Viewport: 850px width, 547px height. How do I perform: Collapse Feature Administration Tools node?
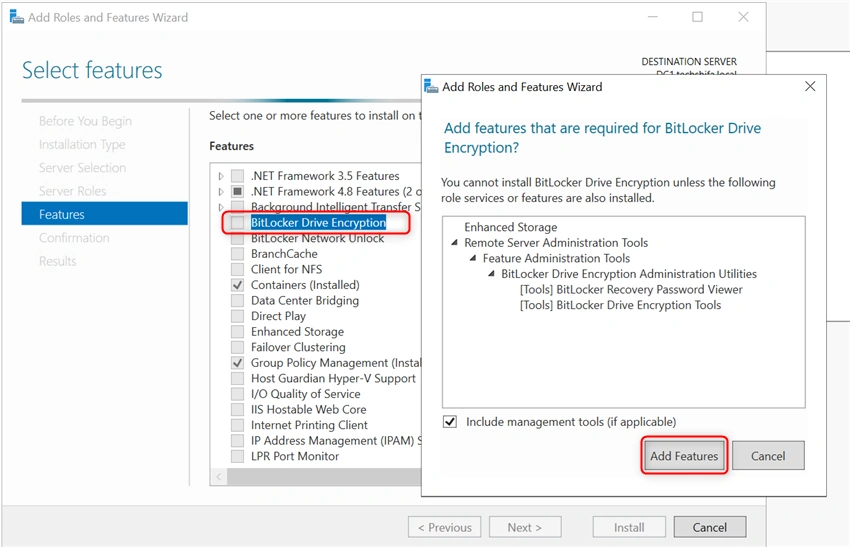tap(473, 258)
